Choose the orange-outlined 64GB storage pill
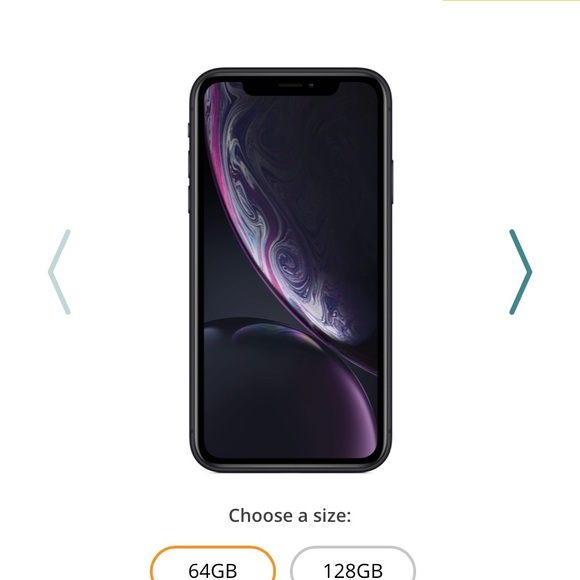This screenshot has height=580, width=580. (213, 563)
